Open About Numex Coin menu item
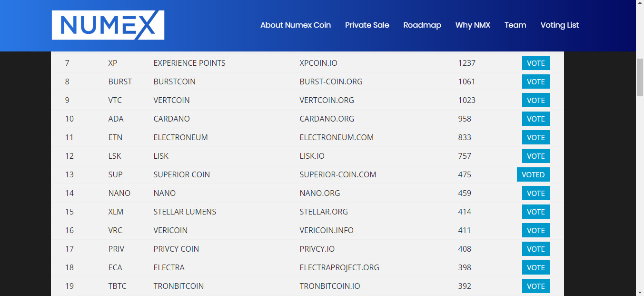Screen dimensions: 644x296 coord(296,25)
